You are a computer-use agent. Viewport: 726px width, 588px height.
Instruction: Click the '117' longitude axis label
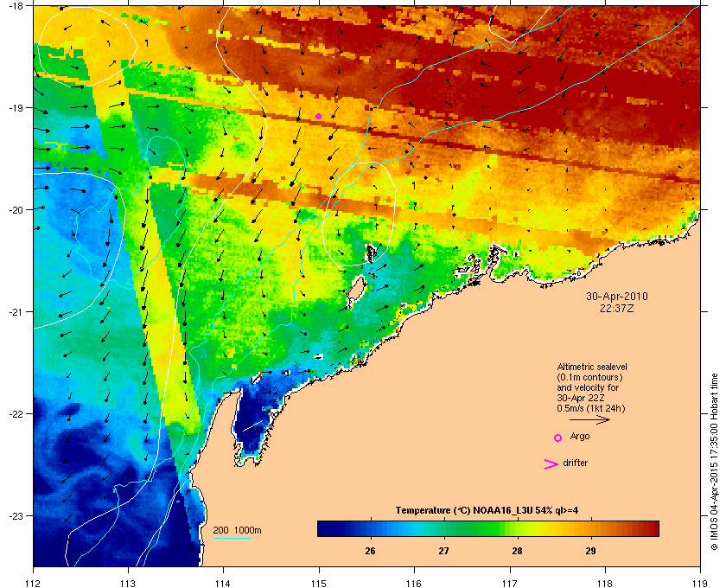coord(509,584)
